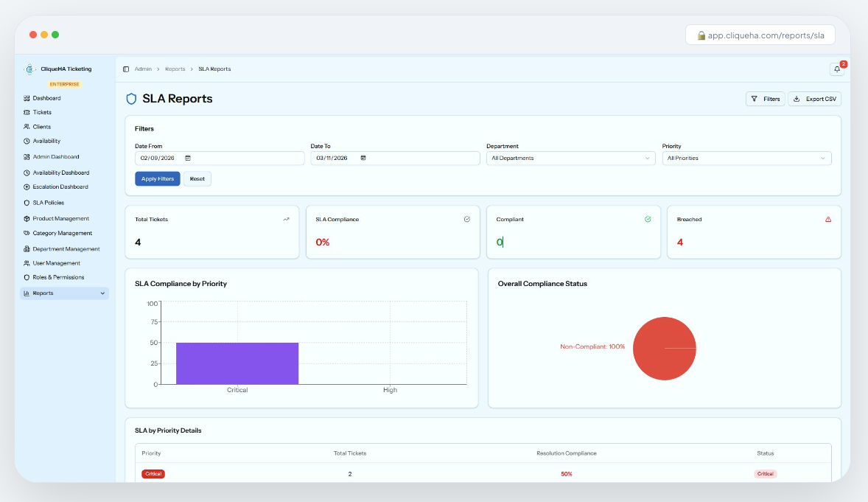The height and width of the screenshot is (502, 868).
Task: Open calendar picker in Date From
Action: 188,158
